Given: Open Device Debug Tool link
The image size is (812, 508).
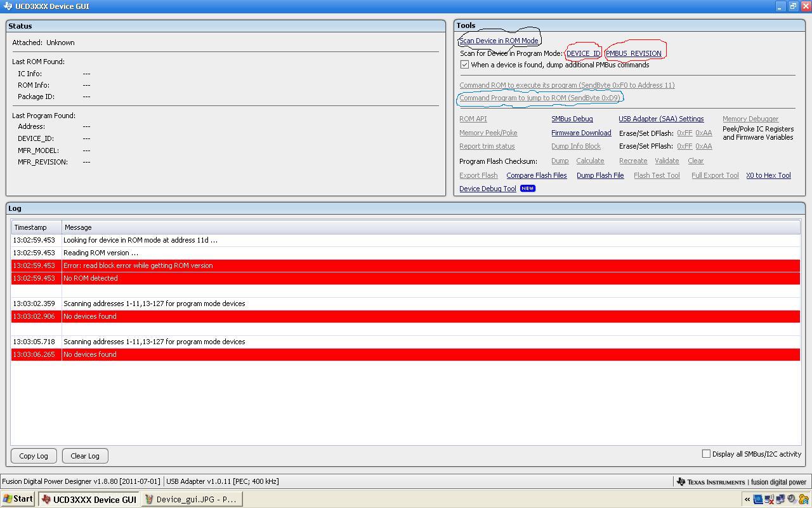Looking at the screenshot, I should pos(487,189).
